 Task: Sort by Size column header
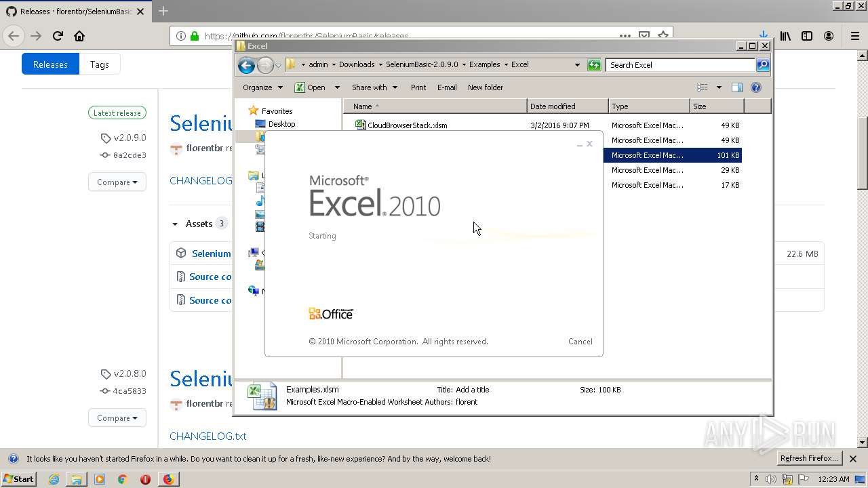tap(717, 106)
